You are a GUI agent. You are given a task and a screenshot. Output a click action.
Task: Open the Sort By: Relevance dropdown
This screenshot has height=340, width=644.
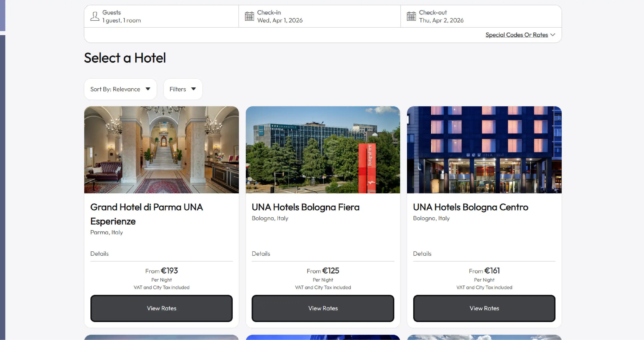coord(120,89)
